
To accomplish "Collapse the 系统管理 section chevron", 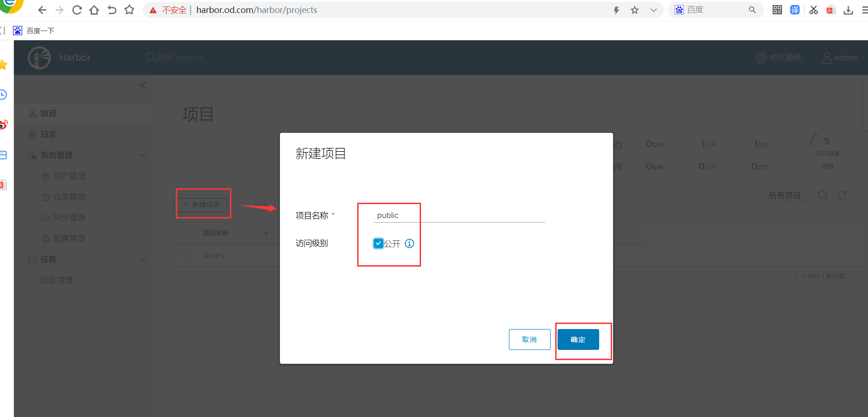I will click(143, 155).
